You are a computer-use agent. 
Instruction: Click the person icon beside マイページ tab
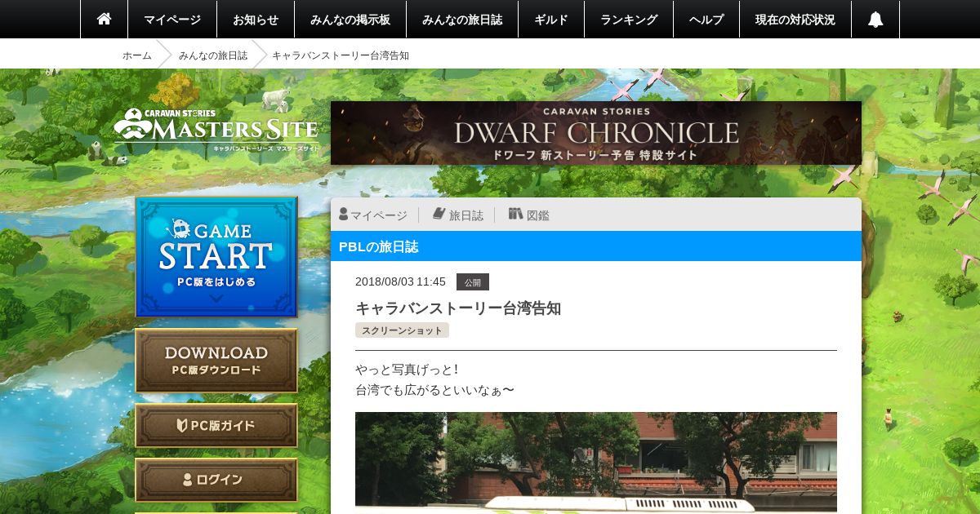344,214
